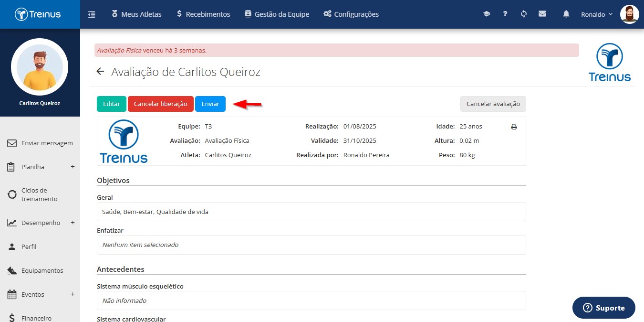Open the envelope messages icon in header

tap(542, 14)
